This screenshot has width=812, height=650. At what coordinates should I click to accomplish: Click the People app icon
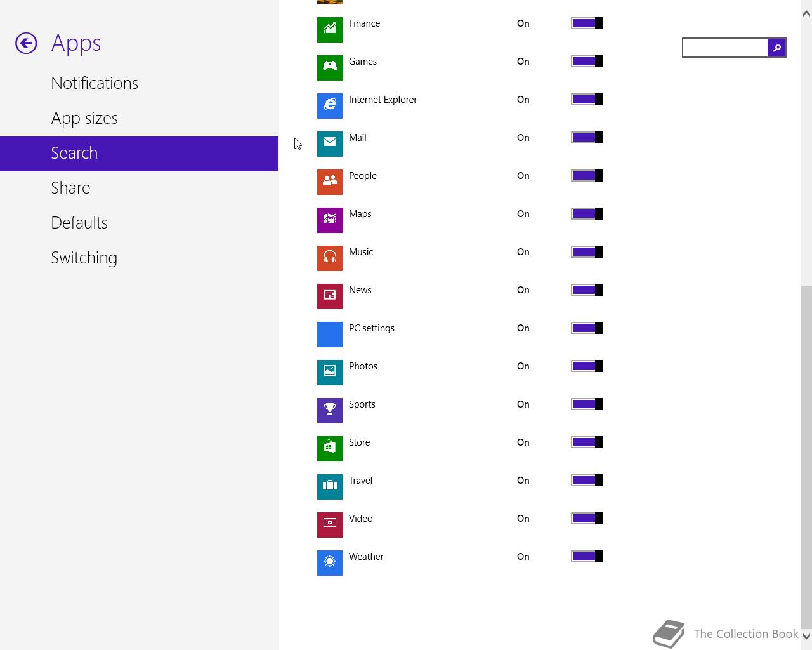click(330, 182)
